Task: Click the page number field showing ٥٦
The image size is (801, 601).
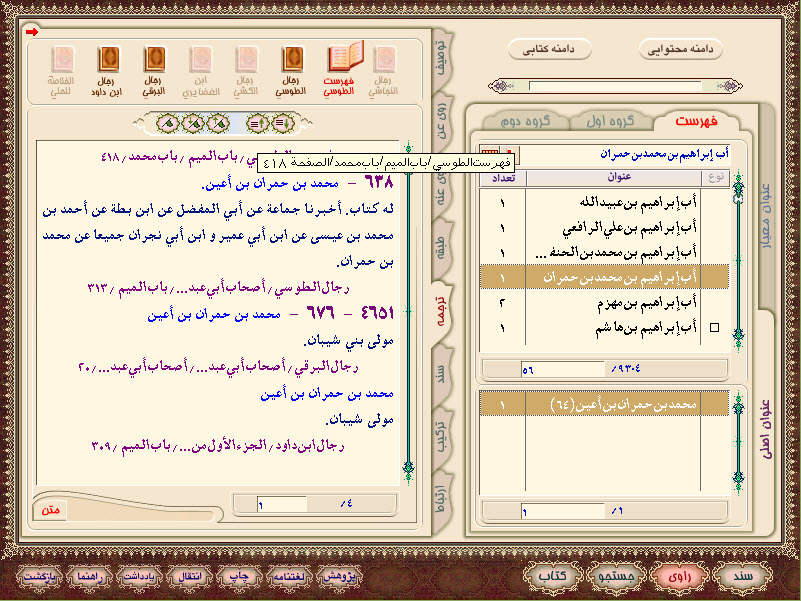Action: pyautogui.click(x=562, y=369)
